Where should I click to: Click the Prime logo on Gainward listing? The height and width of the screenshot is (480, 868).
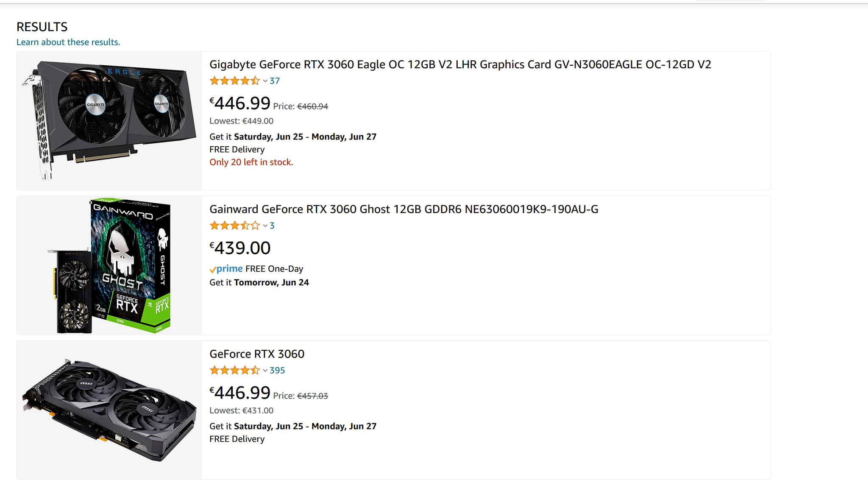point(226,269)
